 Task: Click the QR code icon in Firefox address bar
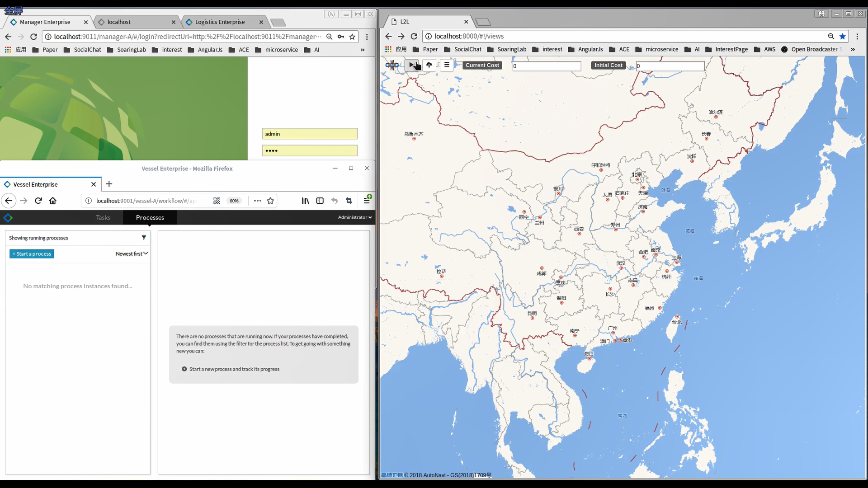(x=217, y=201)
